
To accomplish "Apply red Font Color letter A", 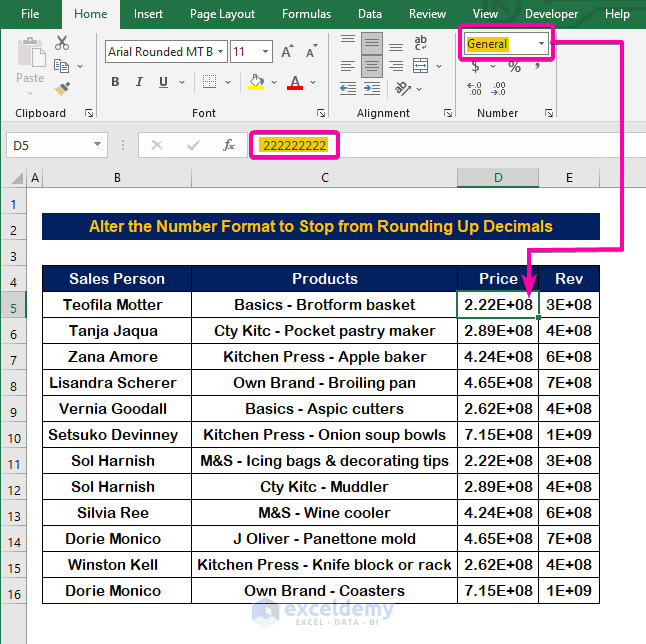I will (295, 82).
